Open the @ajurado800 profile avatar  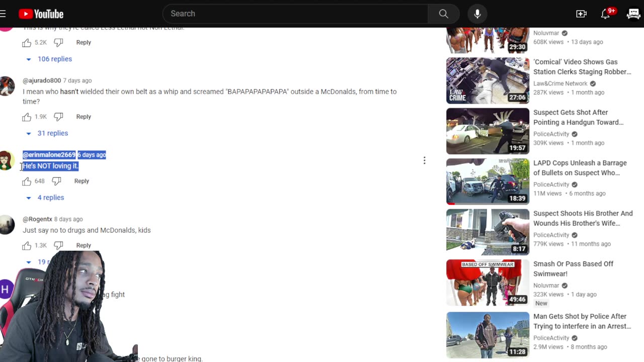pyautogui.click(x=6, y=86)
